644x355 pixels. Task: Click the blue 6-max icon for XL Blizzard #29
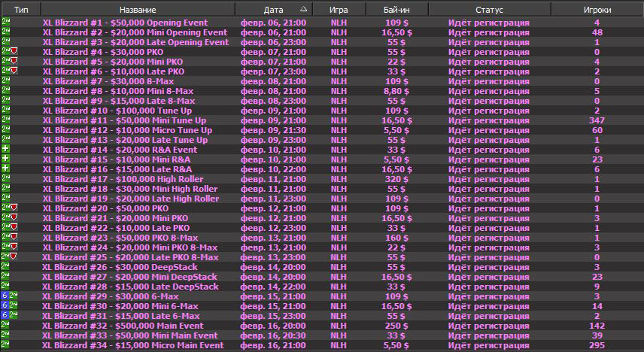coord(4,296)
